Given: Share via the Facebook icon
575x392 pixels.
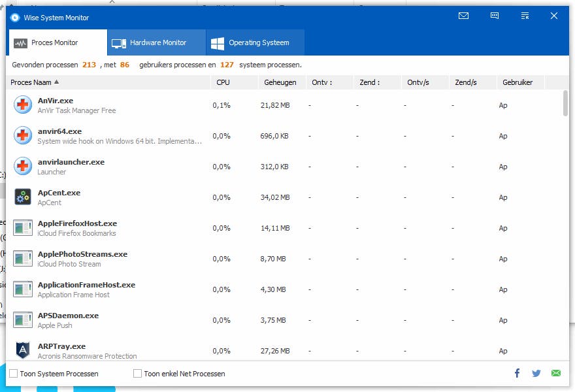Looking at the screenshot, I should (517, 373).
